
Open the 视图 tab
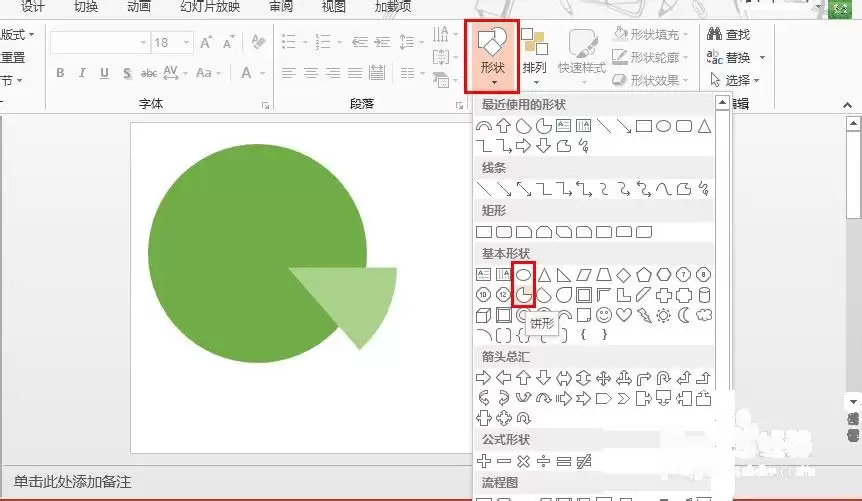pos(333,7)
